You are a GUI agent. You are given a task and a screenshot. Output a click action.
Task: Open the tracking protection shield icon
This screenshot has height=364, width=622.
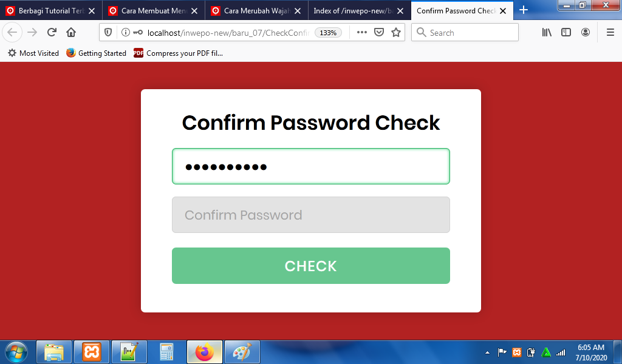coord(108,33)
